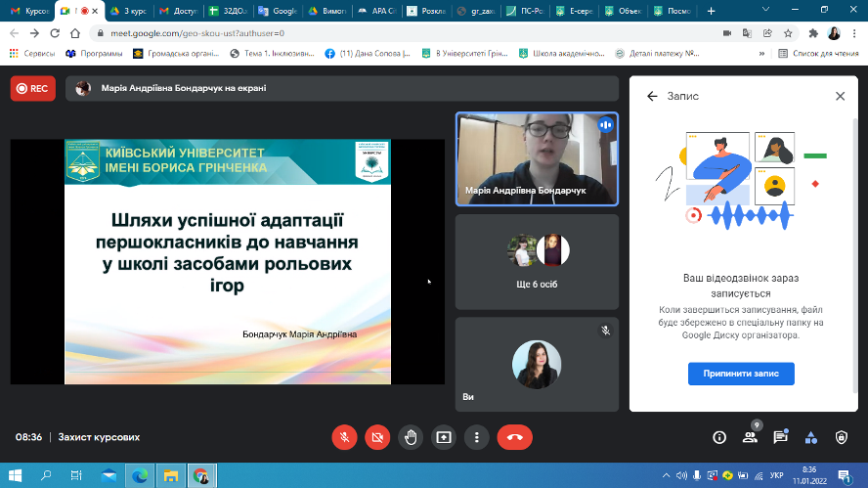Turn on the camera in the call bar
Image resolution: width=868 pixels, height=488 pixels.
pos(377,437)
